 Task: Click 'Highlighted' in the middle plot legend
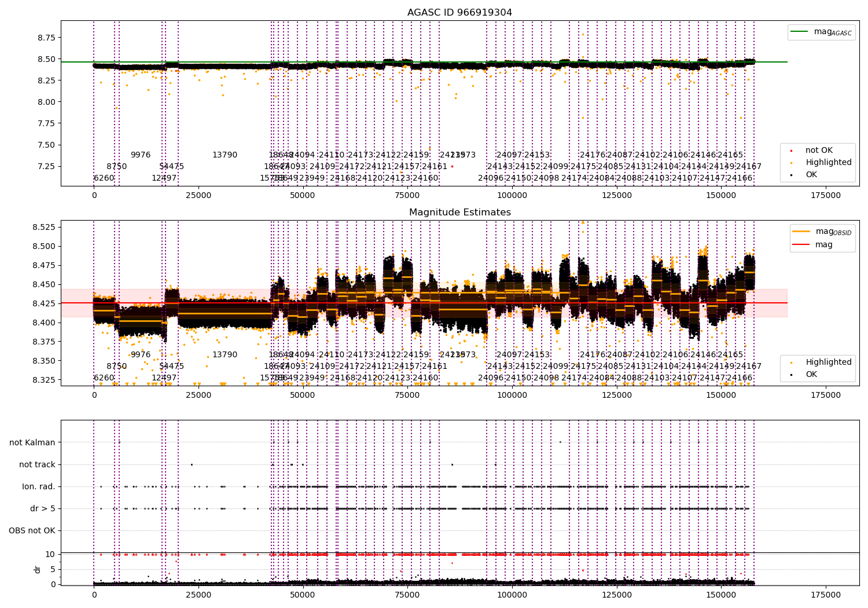(829, 362)
